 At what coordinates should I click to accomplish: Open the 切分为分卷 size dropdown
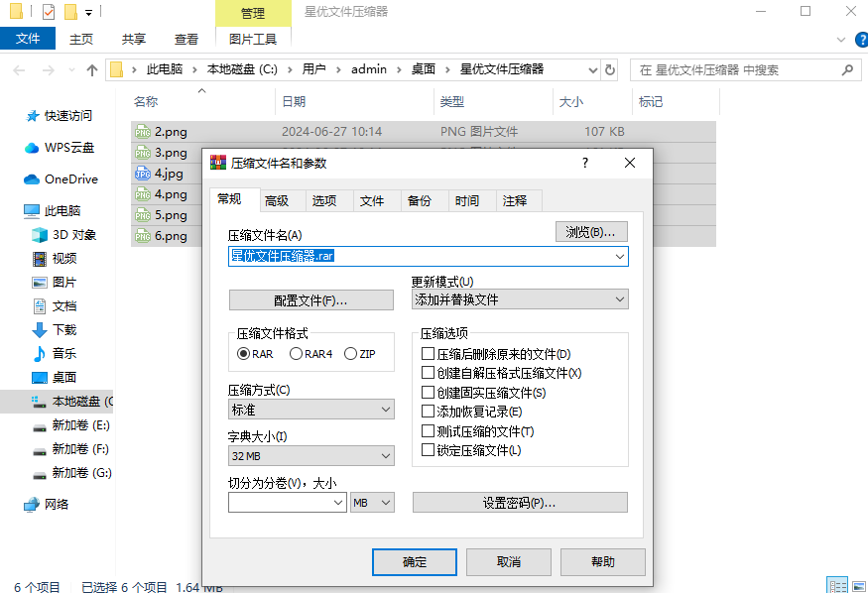[x=338, y=503]
